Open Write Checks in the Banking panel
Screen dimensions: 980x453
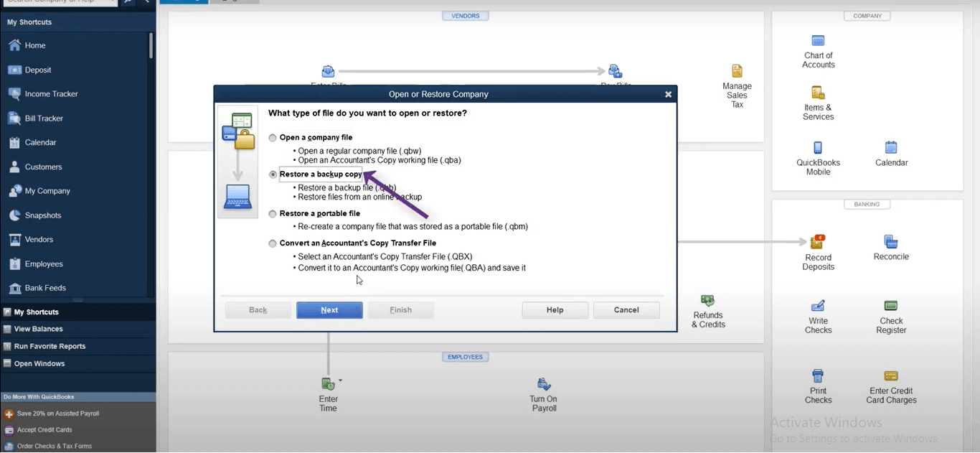pyautogui.click(x=818, y=317)
